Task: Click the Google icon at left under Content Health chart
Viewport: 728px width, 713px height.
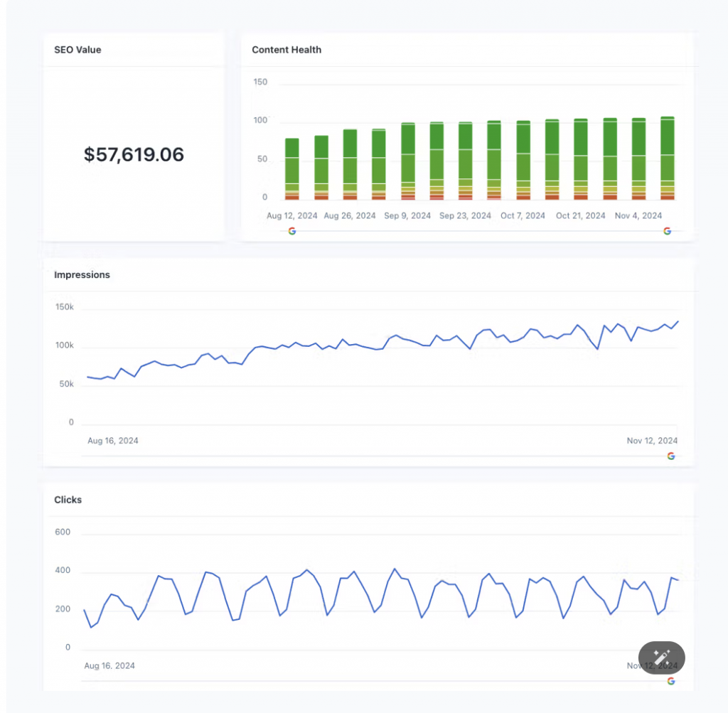Action: [291, 231]
